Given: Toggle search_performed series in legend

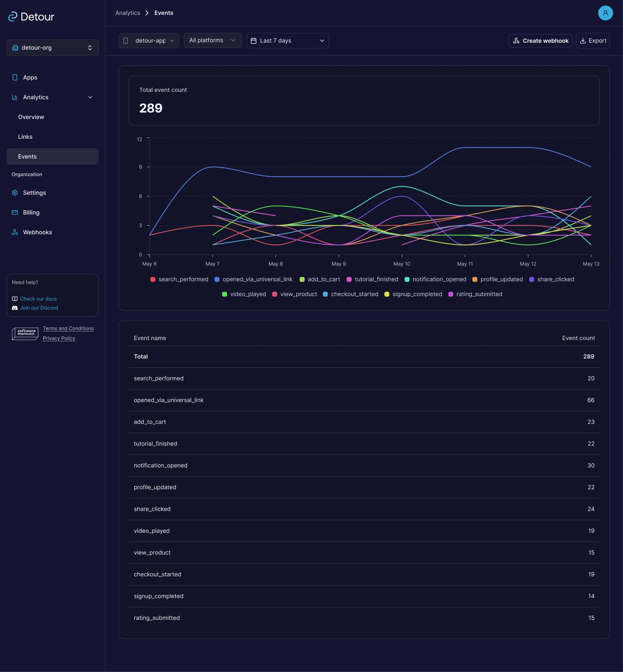Looking at the screenshot, I should (x=179, y=279).
